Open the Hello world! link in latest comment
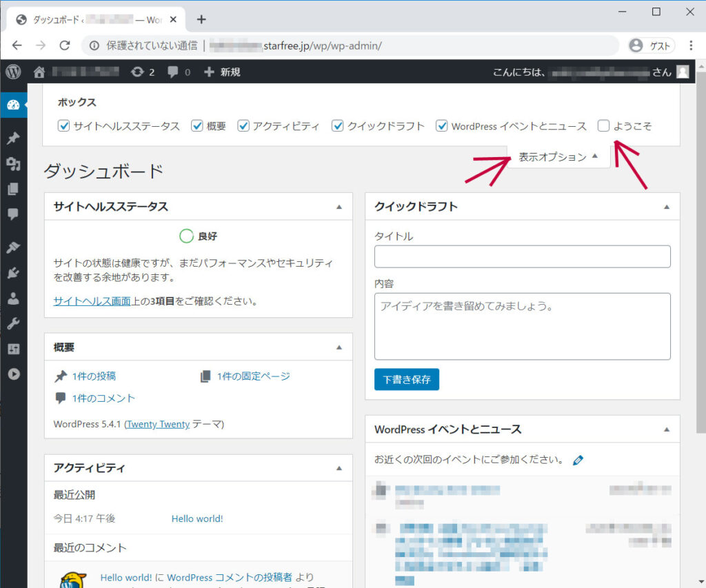This screenshot has width=706, height=588. (126, 578)
